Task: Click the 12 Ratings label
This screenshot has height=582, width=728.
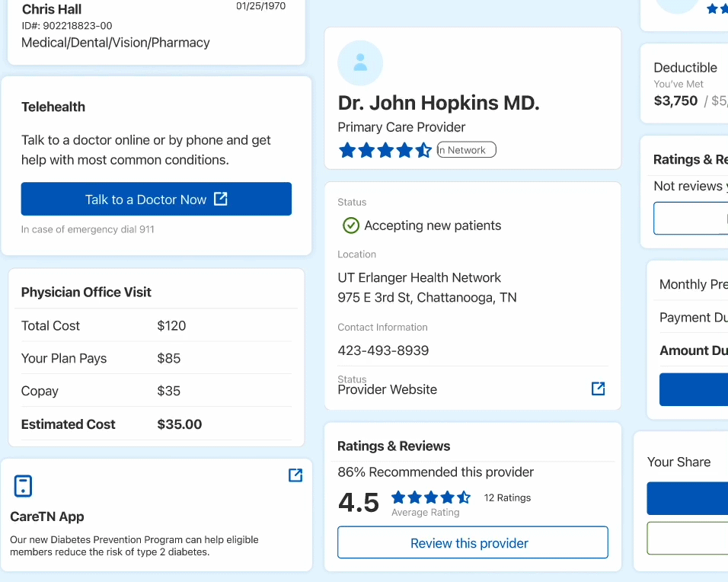Action: pos(507,497)
